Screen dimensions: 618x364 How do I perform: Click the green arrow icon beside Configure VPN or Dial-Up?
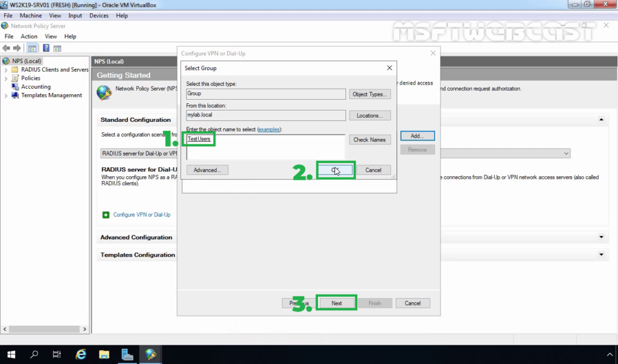tap(106, 215)
